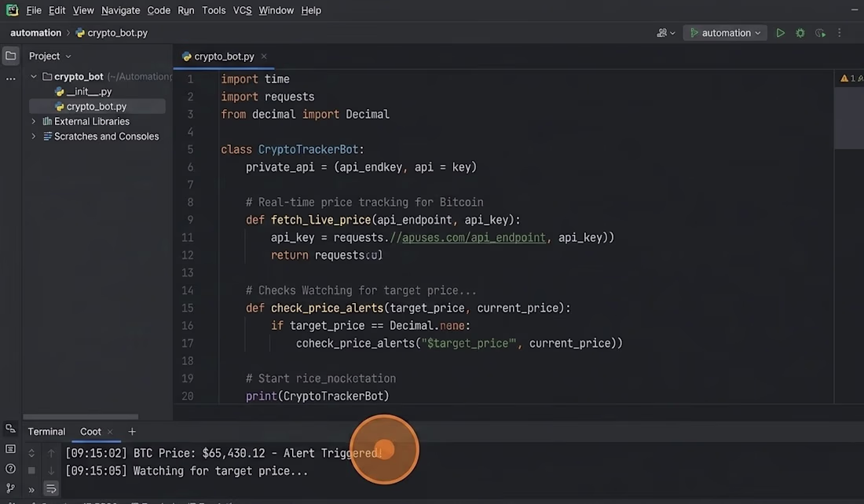Image resolution: width=864 pixels, height=504 pixels.
Task: Click the editor vertical scrollbar thumb
Action: (x=848, y=117)
